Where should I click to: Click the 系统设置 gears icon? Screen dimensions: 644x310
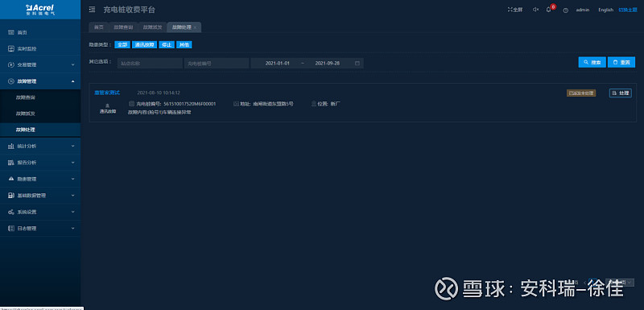tap(11, 212)
